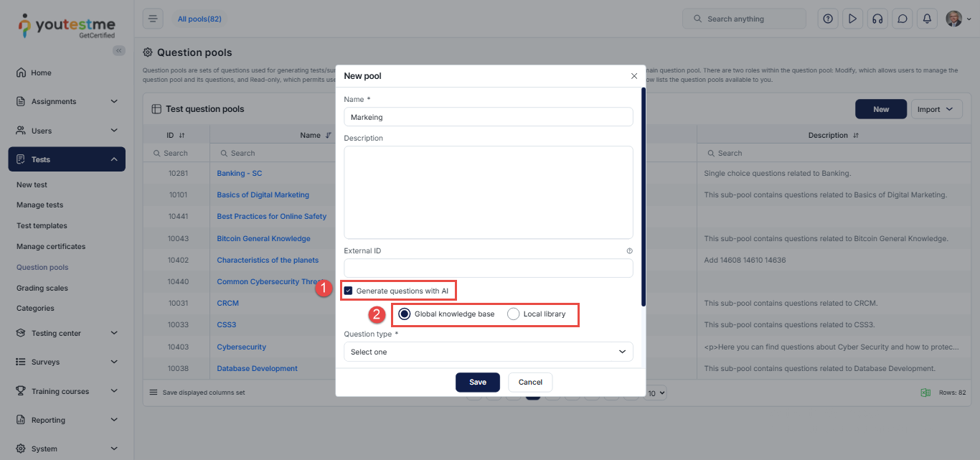Select Global knowledge base radio

[x=405, y=314]
